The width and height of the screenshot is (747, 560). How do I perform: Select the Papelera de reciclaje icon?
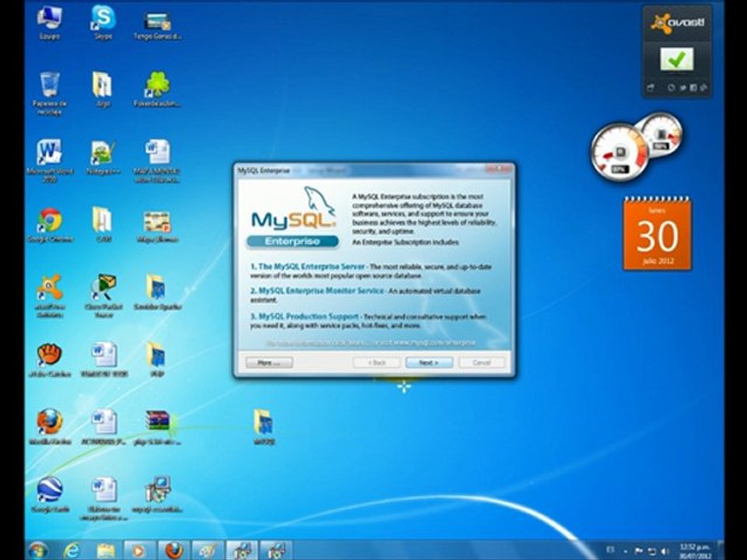pyautogui.click(x=50, y=93)
